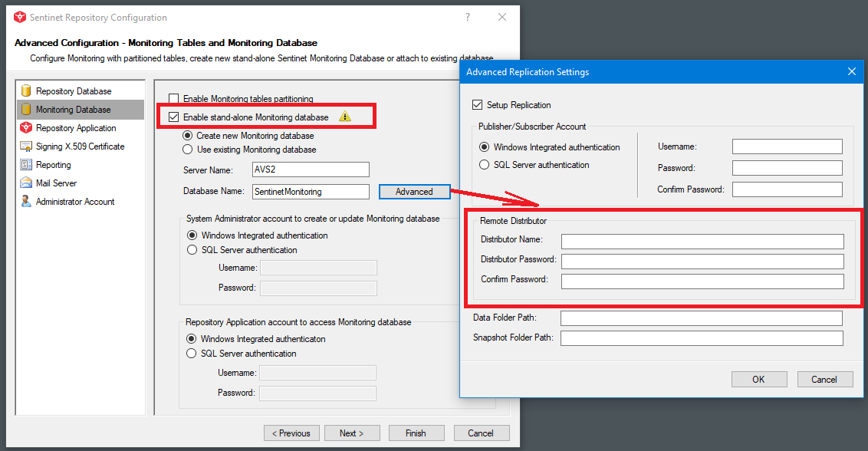Click the Next > wizard button
The image size is (868, 451).
tap(351, 433)
